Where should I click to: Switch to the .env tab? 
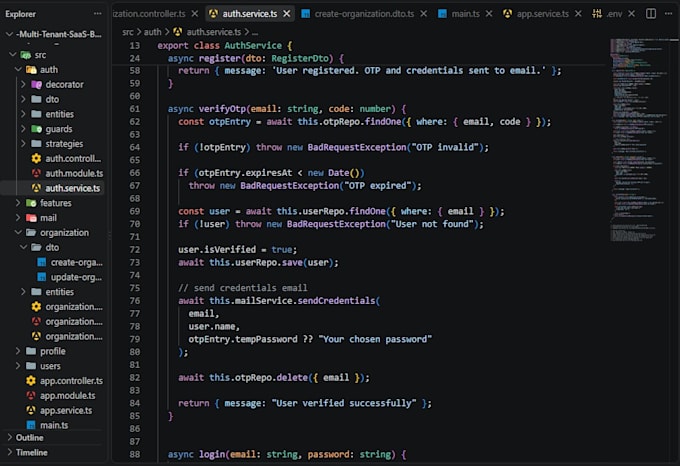(614, 14)
